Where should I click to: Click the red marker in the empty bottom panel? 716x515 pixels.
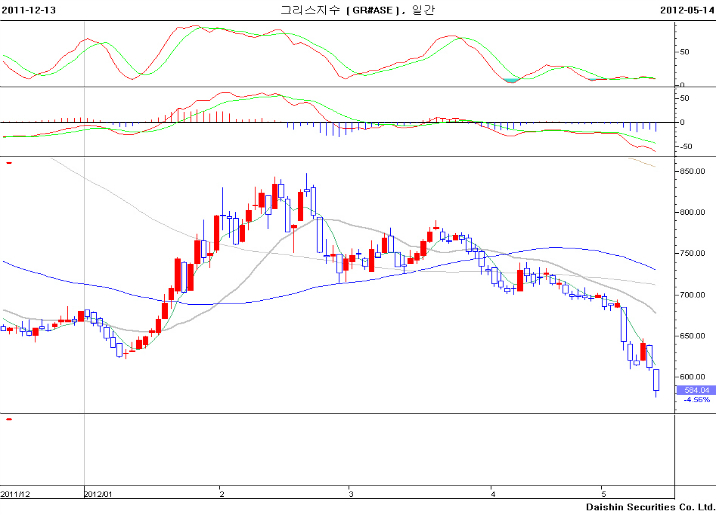point(8,419)
